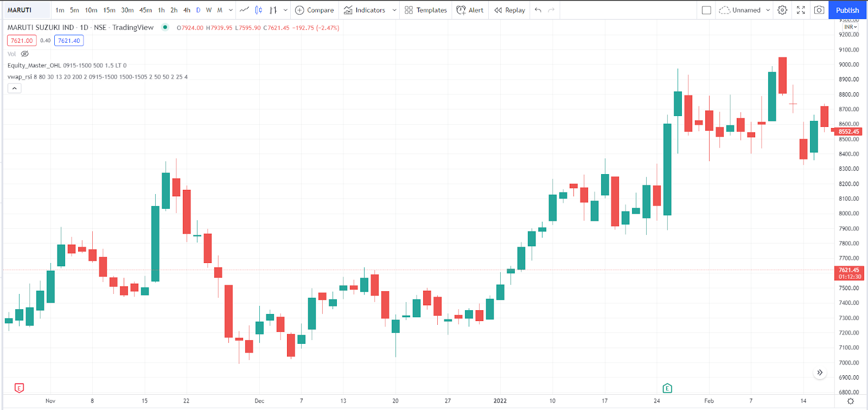Click the green market status dot

tap(165, 27)
